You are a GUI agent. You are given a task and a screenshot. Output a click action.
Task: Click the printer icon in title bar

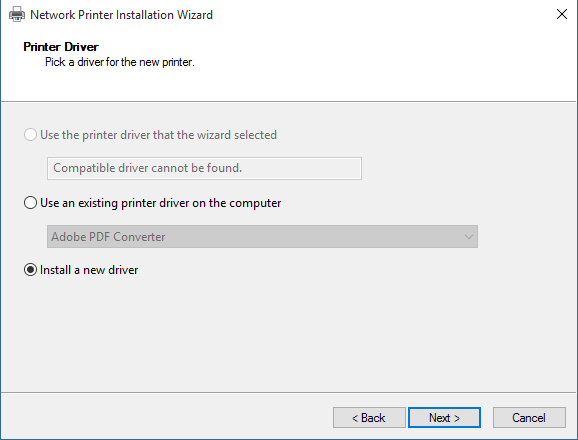(17, 15)
